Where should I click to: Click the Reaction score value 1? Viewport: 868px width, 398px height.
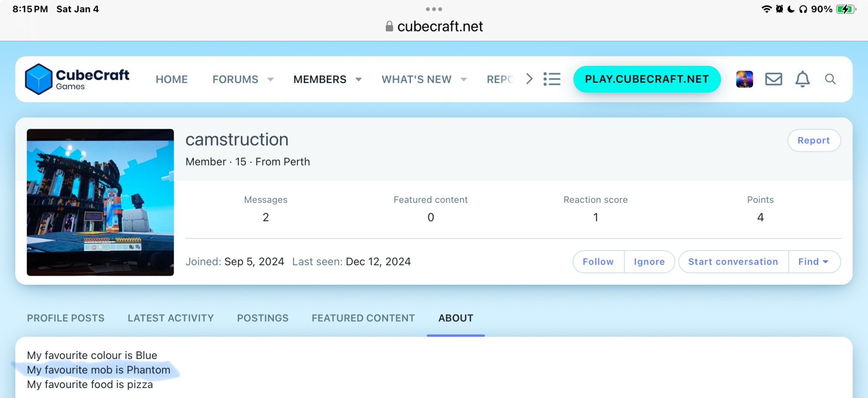click(x=595, y=217)
